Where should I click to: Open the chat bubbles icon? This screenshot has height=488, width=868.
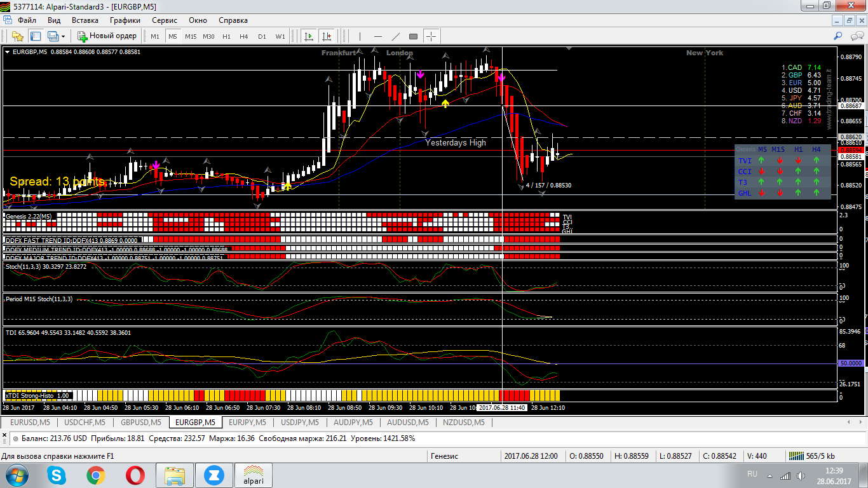855,36
